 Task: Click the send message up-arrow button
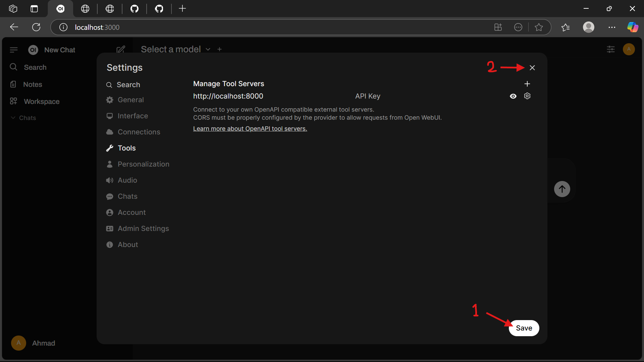click(x=562, y=189)
